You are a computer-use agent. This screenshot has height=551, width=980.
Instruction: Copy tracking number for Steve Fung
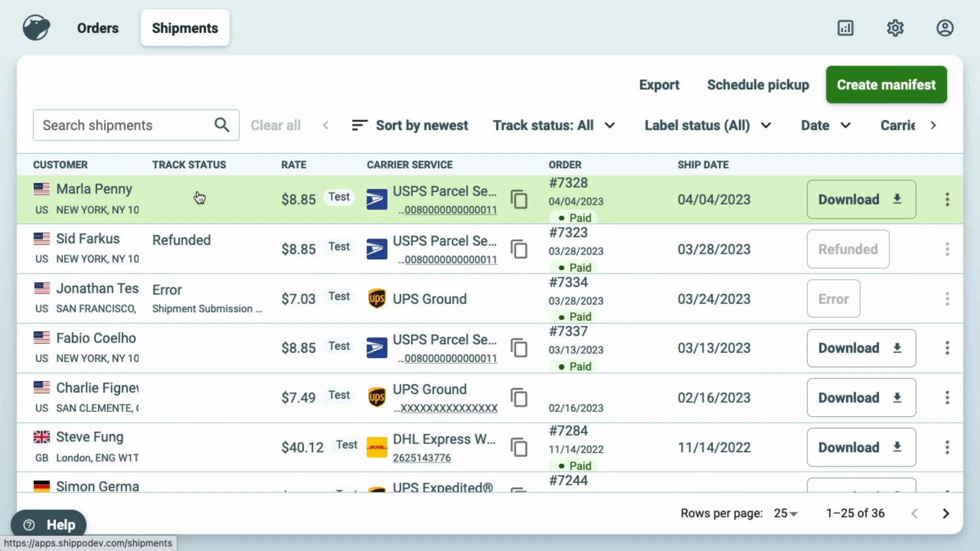519,447
